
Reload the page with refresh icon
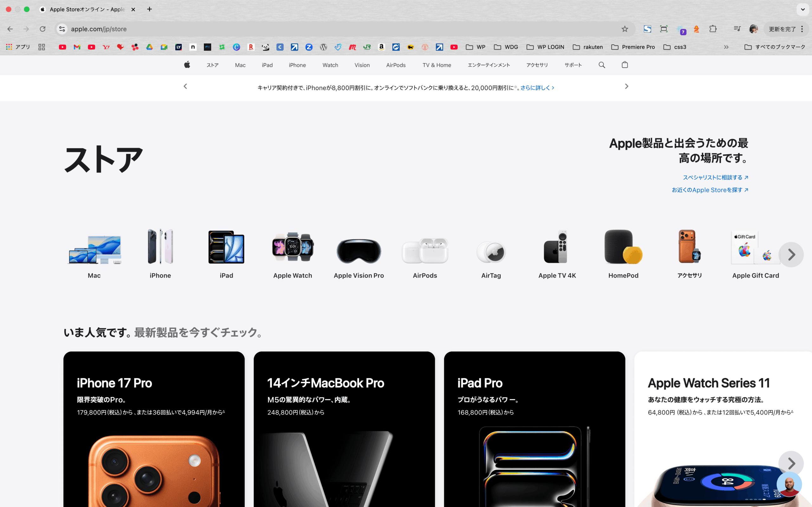coord(43,29)
